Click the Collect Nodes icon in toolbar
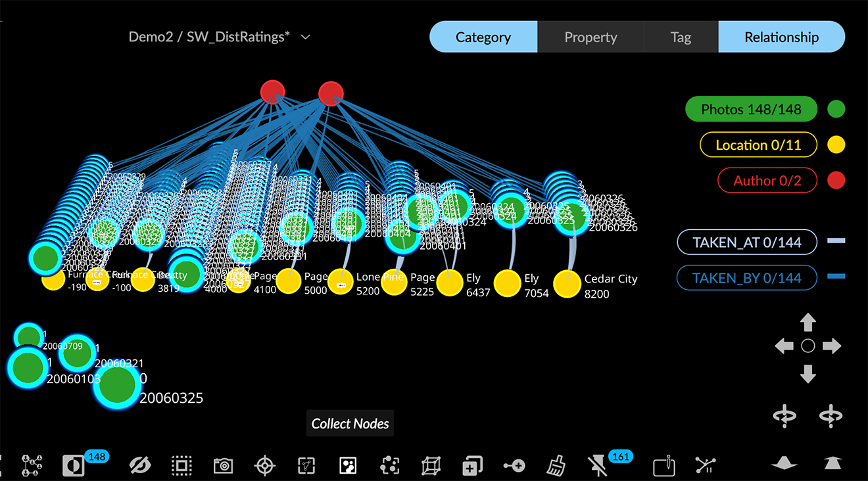The height and width of the screenshot is (481, 868). 348,466
